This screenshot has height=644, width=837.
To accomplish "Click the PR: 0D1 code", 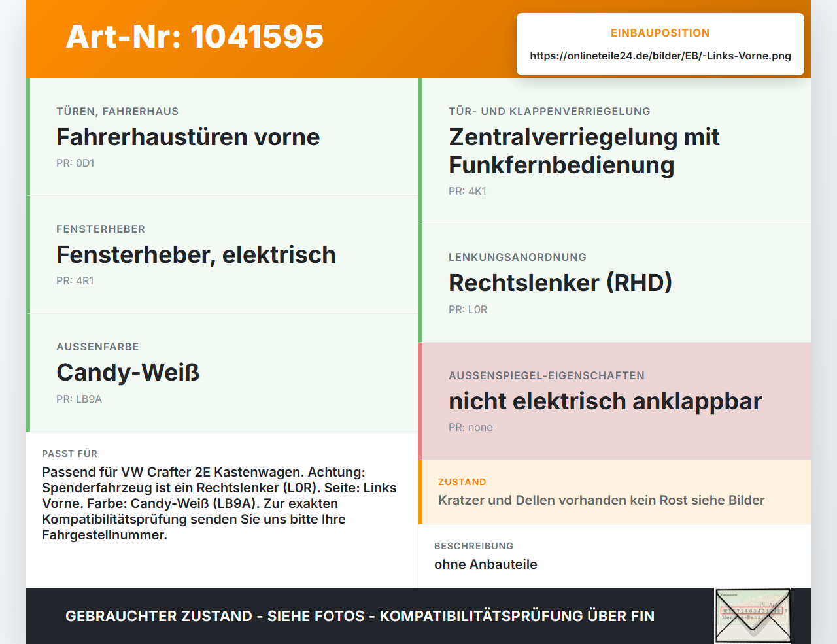I will point(75,163).
